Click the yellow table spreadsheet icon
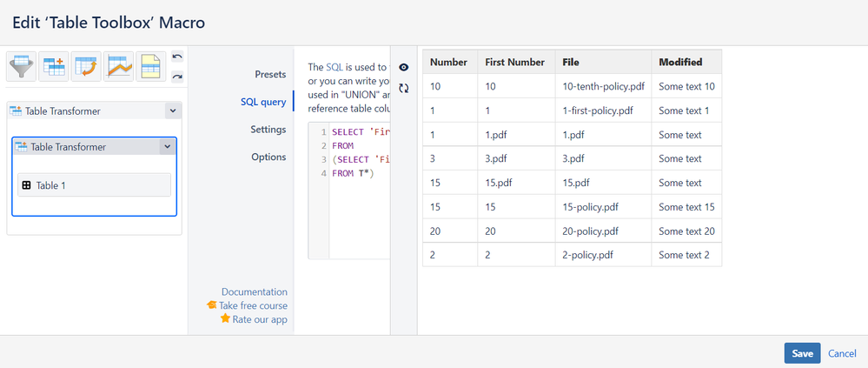 pos(151,66)
